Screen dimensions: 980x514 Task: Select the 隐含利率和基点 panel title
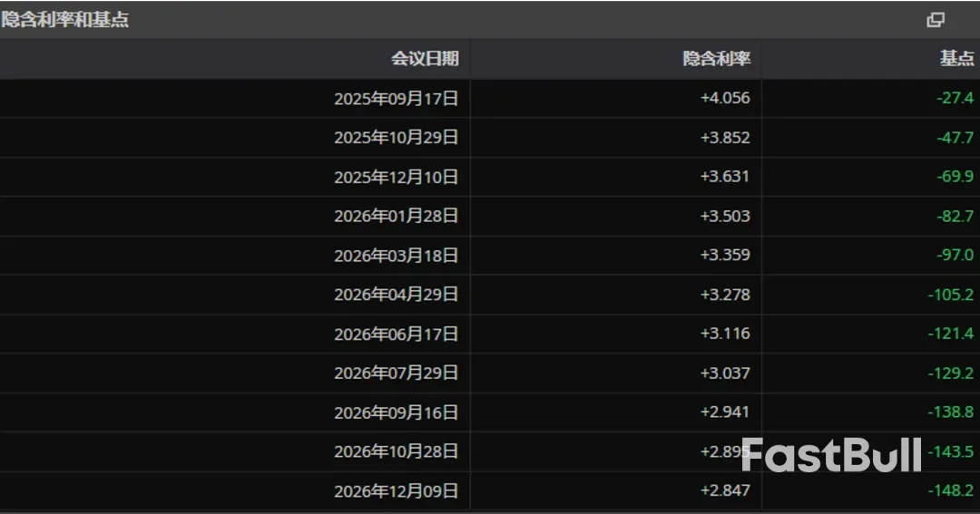click(65, 20)
